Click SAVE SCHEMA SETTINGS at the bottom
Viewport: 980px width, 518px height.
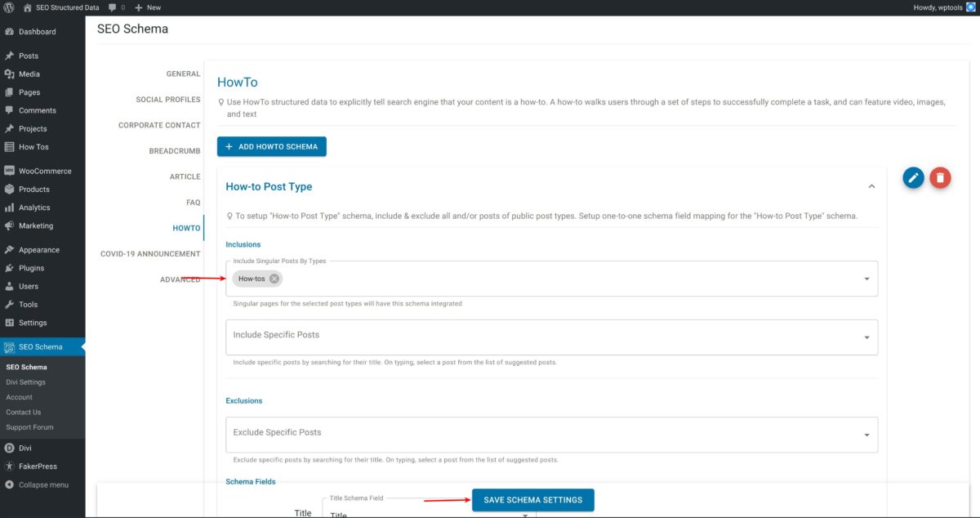(532, 499)
